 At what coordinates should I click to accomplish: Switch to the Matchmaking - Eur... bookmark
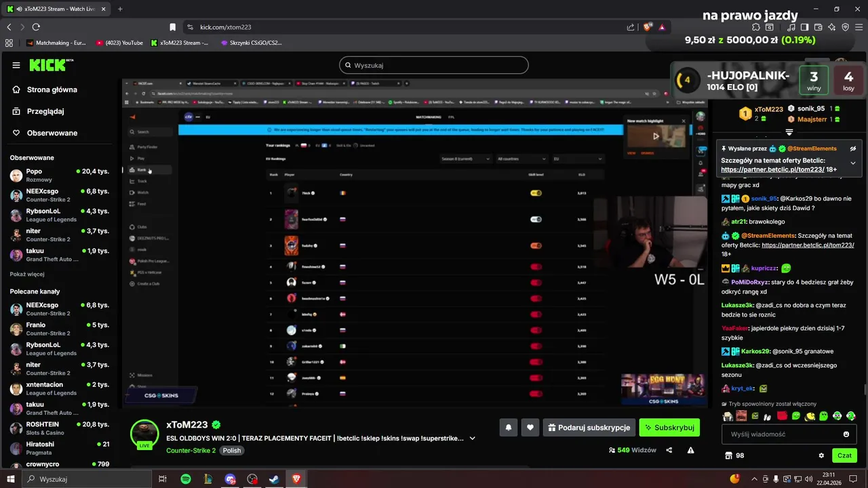[56, 43]
